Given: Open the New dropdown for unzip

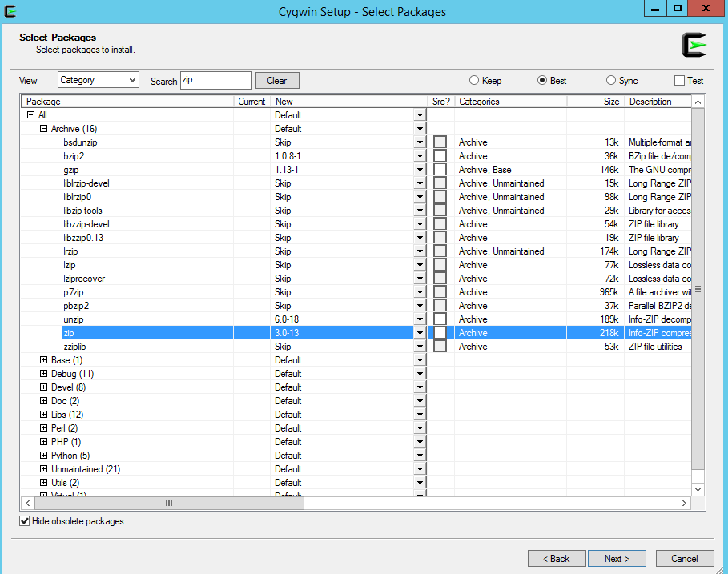Looking at the screenshot, I should point(420,319).
